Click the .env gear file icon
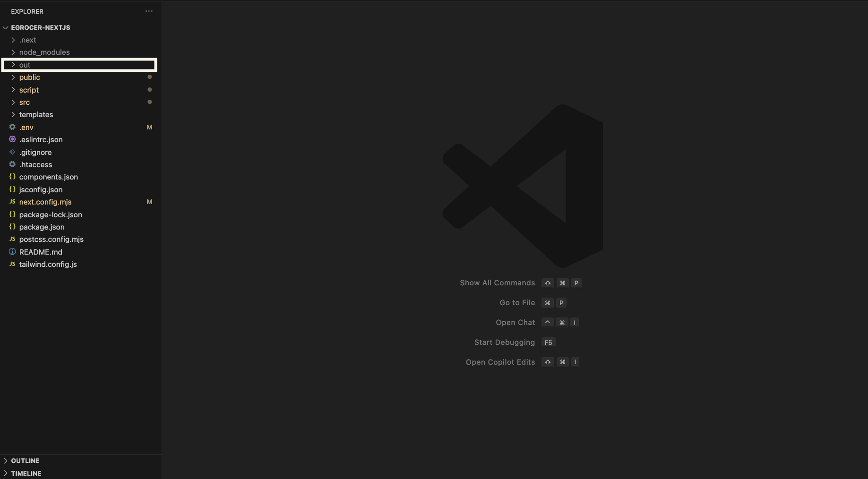868x479 pixels. [x=12, y=127]
